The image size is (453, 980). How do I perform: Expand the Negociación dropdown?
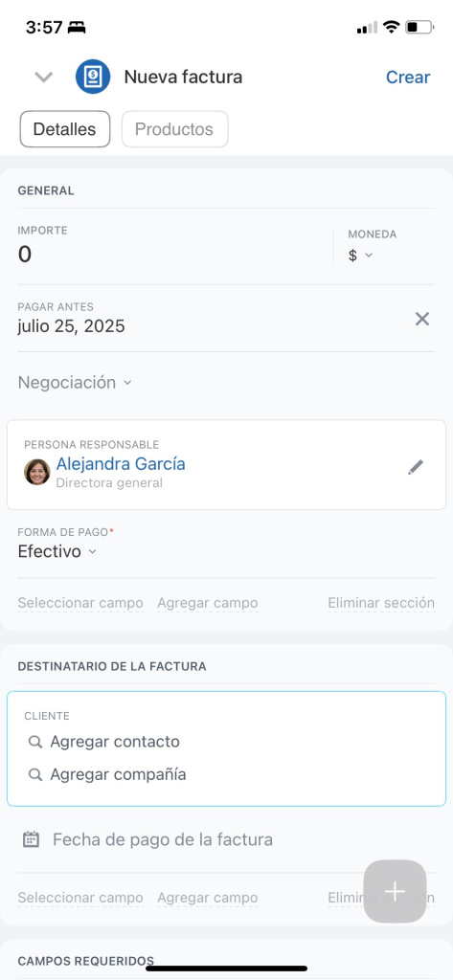[75, 383]
